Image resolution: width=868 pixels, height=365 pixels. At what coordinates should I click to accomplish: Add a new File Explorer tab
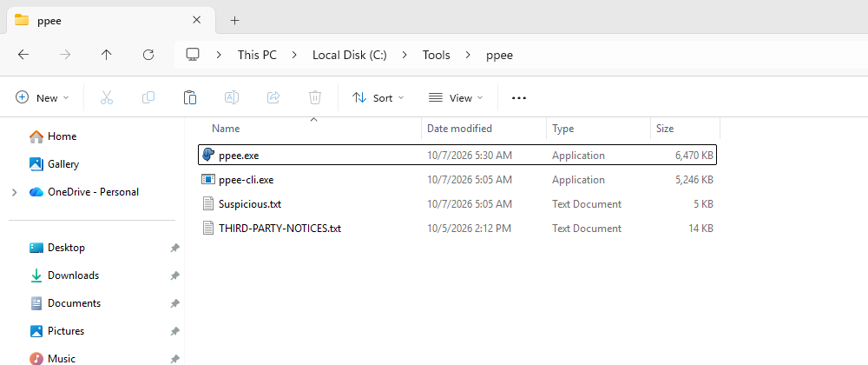[x=234, y=21]
